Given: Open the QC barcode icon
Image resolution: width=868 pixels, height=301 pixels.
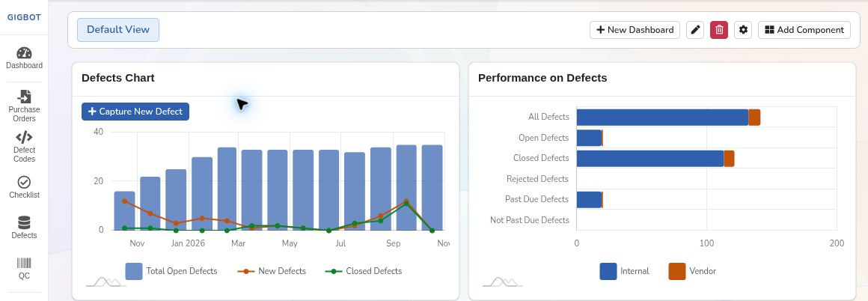Looking at the screenshot, I should (25, 264).
